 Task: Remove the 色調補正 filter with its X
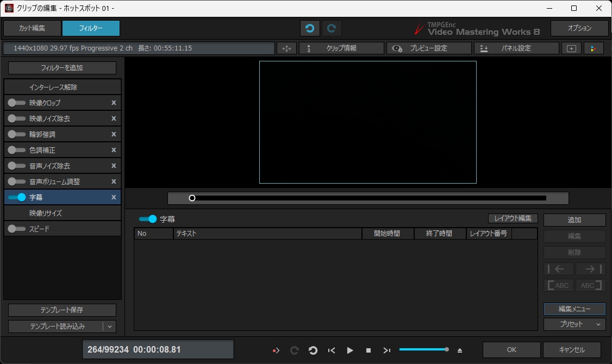pos(114,150)
